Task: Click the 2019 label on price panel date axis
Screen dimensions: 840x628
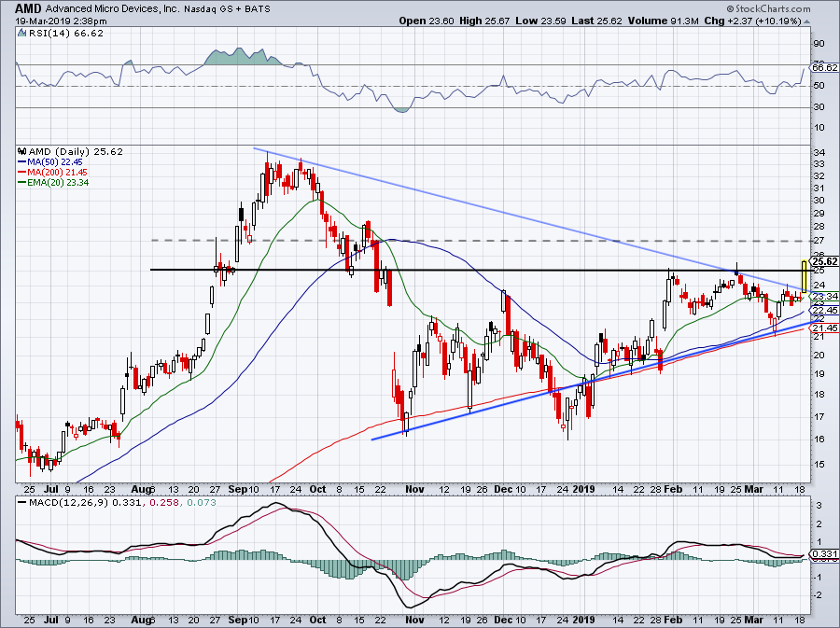Action: coord(583,489)
